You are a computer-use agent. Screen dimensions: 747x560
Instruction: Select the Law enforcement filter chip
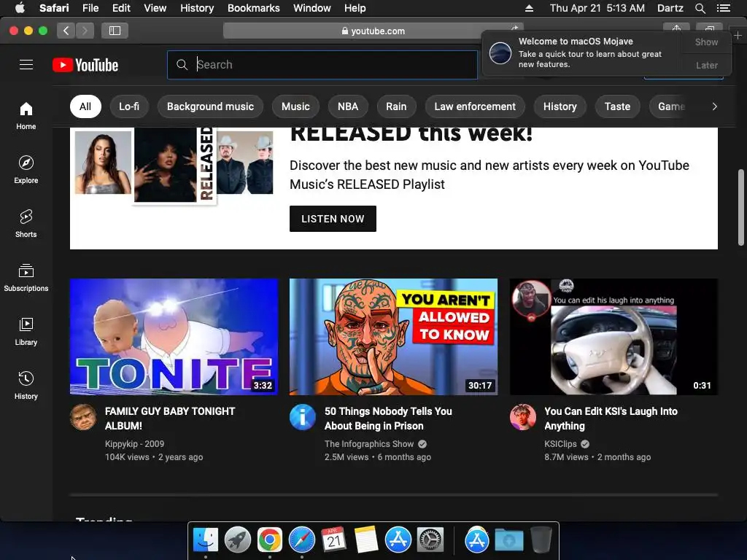pyautogui.click(x=474, y=106)
